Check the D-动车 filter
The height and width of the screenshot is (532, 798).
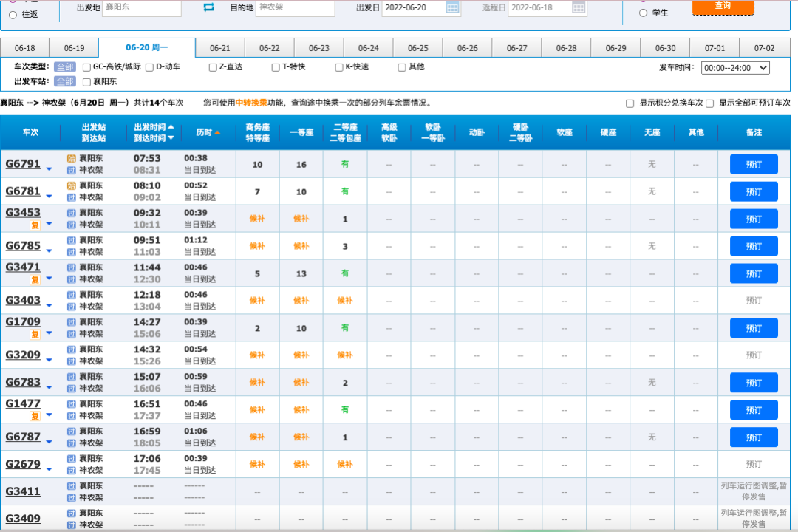point(149,67)
